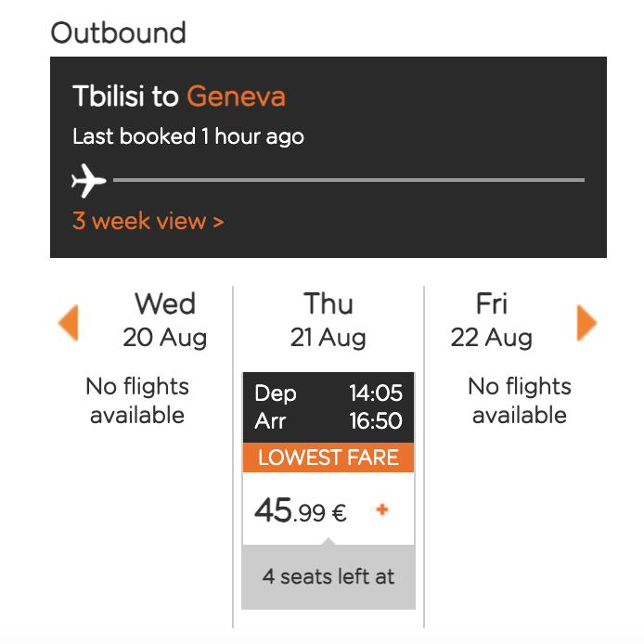The image size is (644, 644).
Task: Click the orange plus icon beside fare
Action: (x=382, y=509)
